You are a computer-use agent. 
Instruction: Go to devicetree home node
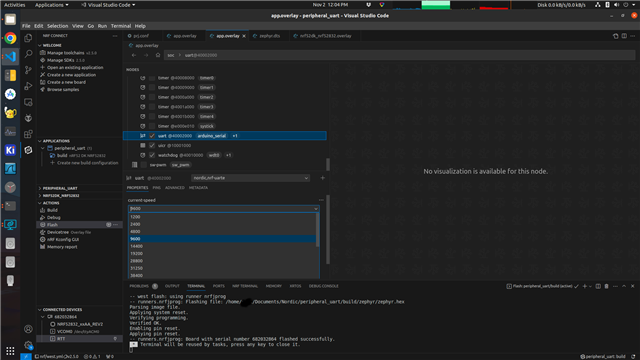[x=158, y=55]
